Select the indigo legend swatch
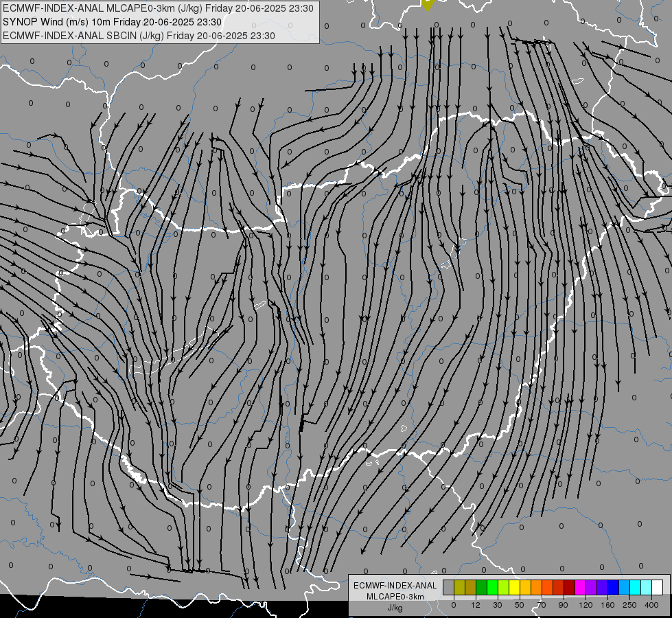This screenshot has height=618, width=672. point(602,587)
